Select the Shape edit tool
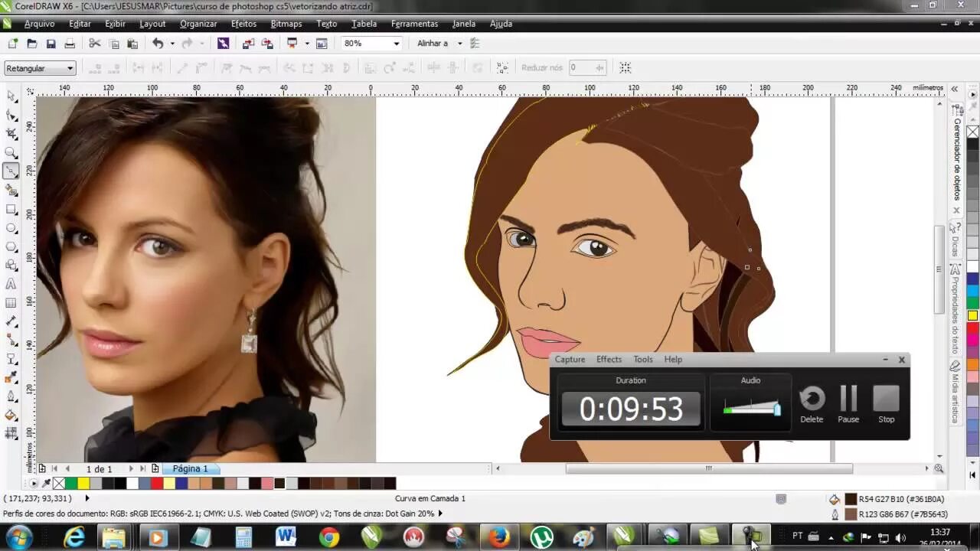980x551 pixels. pos(11,115)
